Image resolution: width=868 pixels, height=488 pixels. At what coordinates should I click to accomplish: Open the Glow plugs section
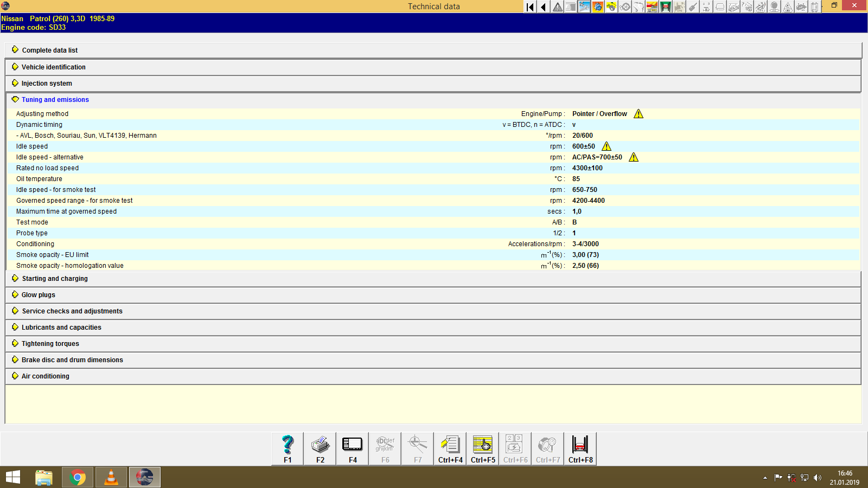[x=37, y=294]
